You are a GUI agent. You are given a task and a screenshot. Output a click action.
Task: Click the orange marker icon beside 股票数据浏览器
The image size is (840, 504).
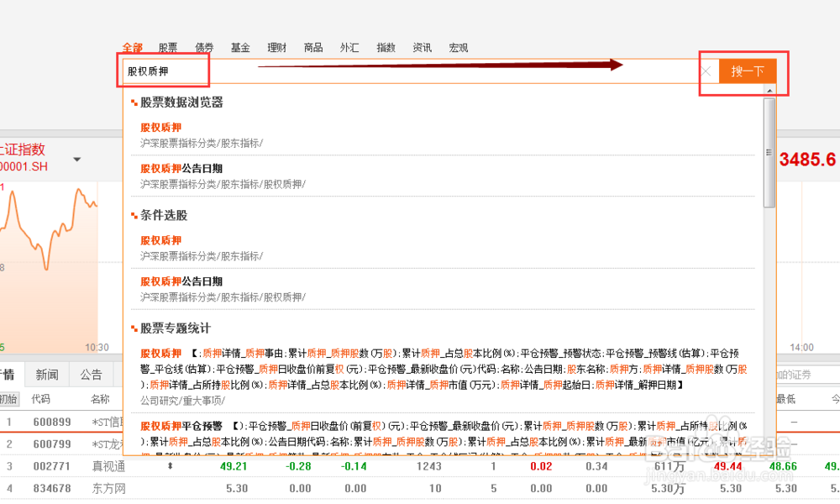point(132,102)
